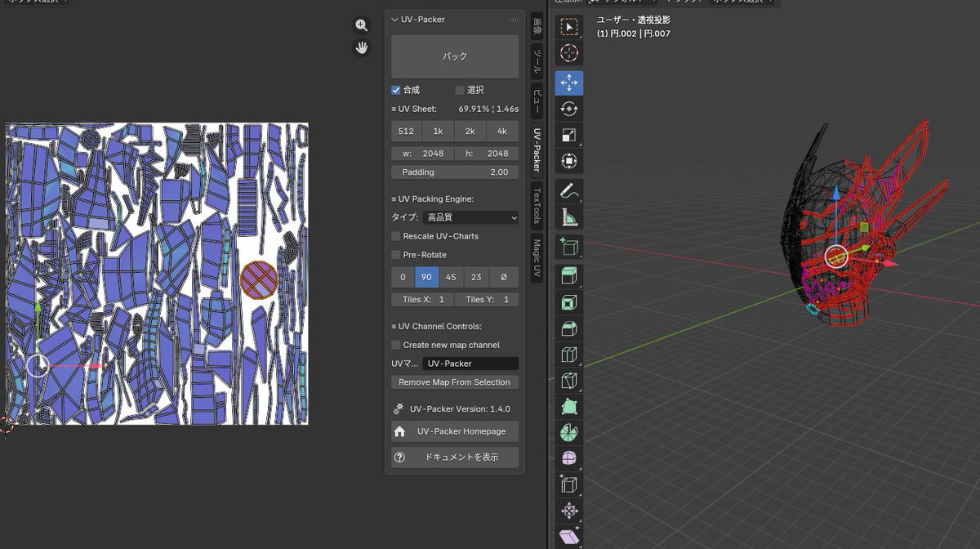Select the active Move tool
Viewport: 980px width, 549px height.
(569, 83)
